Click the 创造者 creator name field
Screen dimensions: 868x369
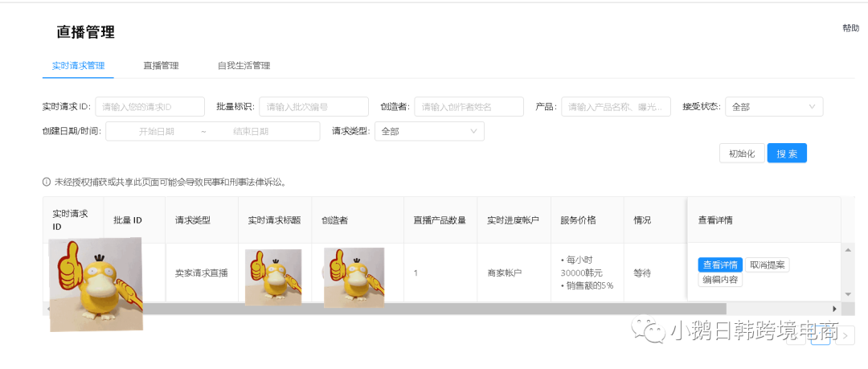[x=469, y=106]
